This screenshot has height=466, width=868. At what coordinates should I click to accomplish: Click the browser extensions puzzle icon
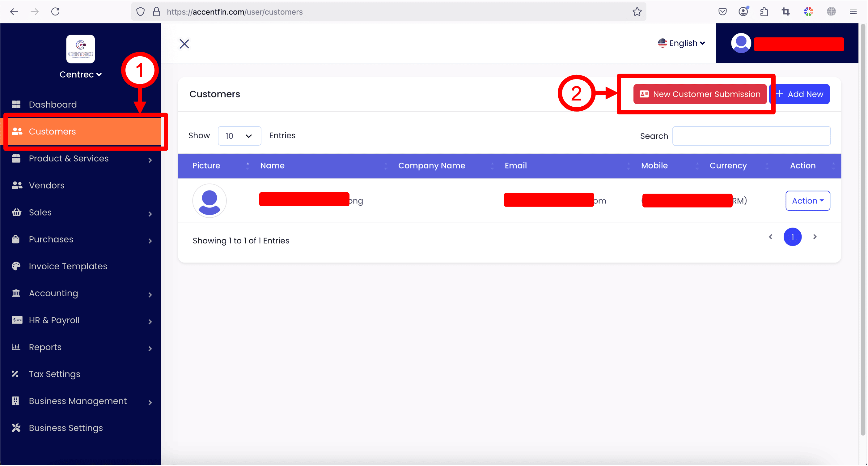pos(764,12)
